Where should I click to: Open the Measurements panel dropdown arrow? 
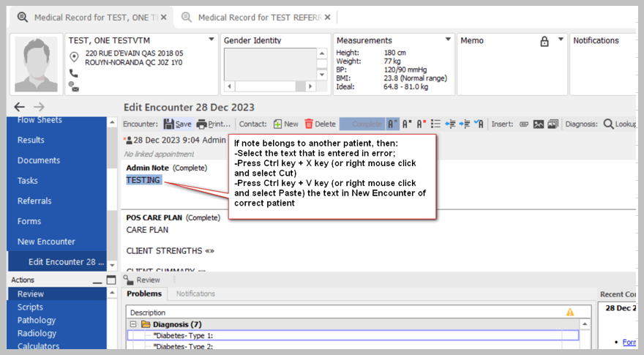pos(449,40)
